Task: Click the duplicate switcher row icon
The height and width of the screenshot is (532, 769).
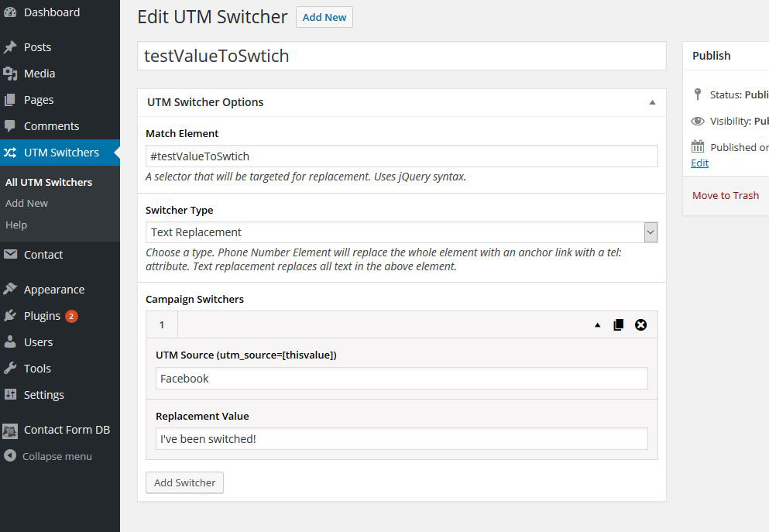Action: tap(618, 325)
